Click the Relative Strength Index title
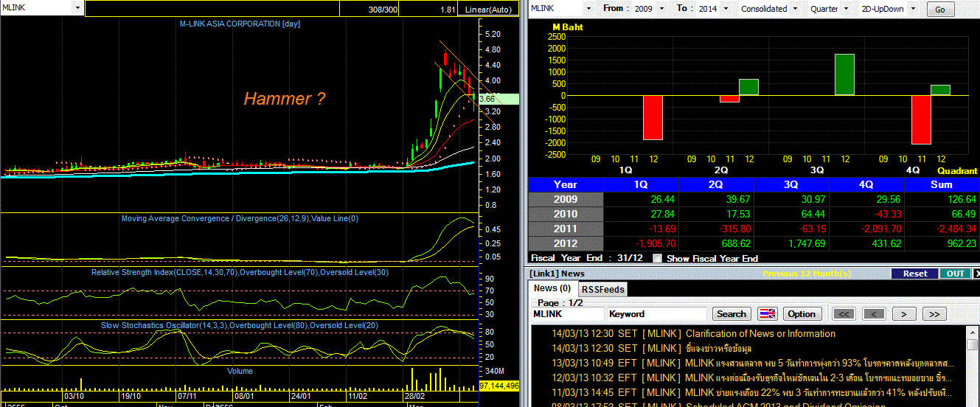Image resolution: width=980 pixels, height=407 pixels. coord(239,272)
